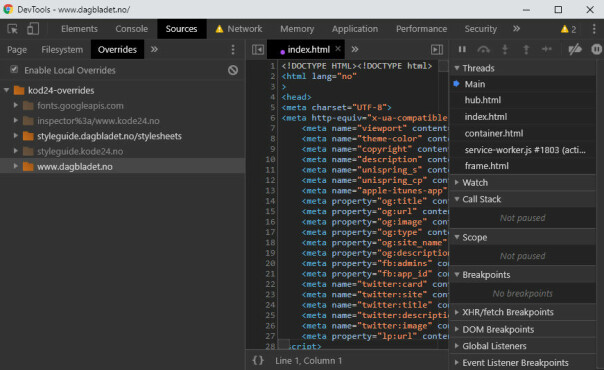Image resolution: width=604 pixels, height=370 pixels.
Task: Close the index.html editor tab
Action: click(x=338, y=49)
